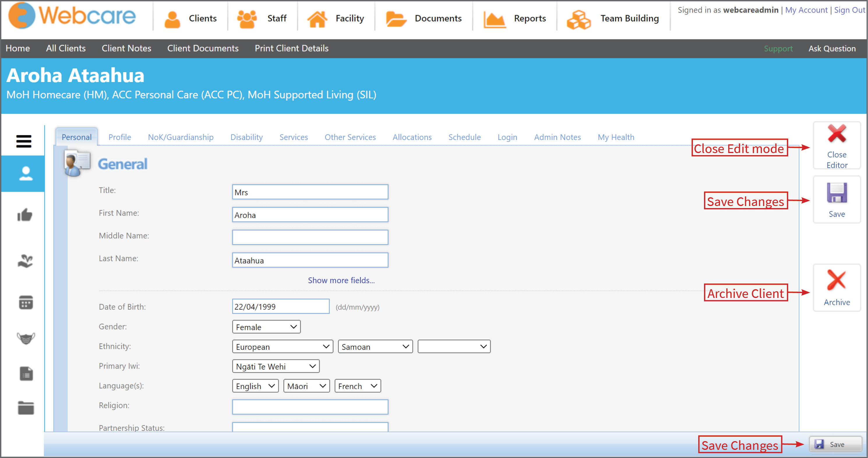Screen dimensions: 868x458
Task: Open the empty third Ethnicity dropdown
Action: tap(454, 347)
